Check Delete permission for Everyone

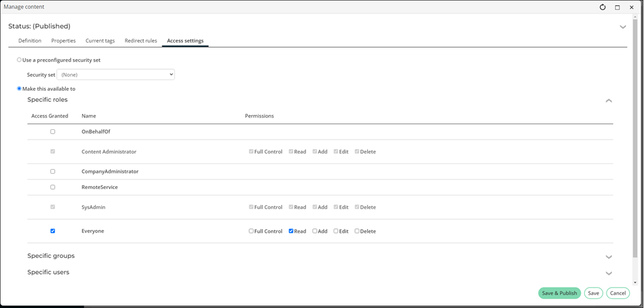tap(357, 231)
